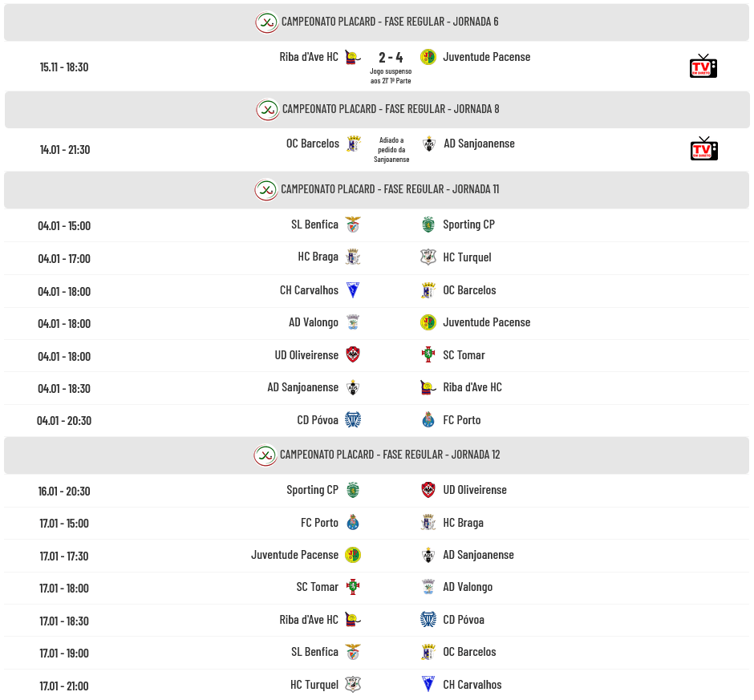This screenshot has height=700, width=754.
Task: Click hockey logo in Jornada 6 header
Action: pos(266,22)
